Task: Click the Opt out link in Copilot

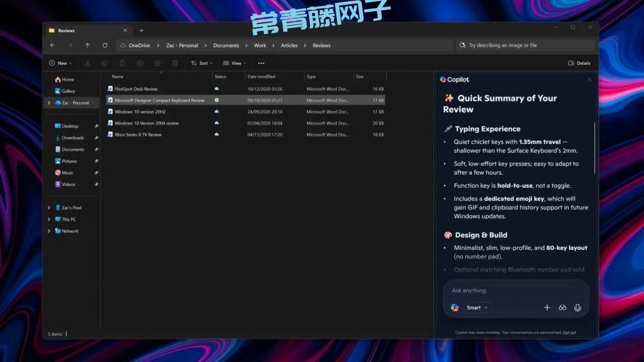Action: (569, 333)
